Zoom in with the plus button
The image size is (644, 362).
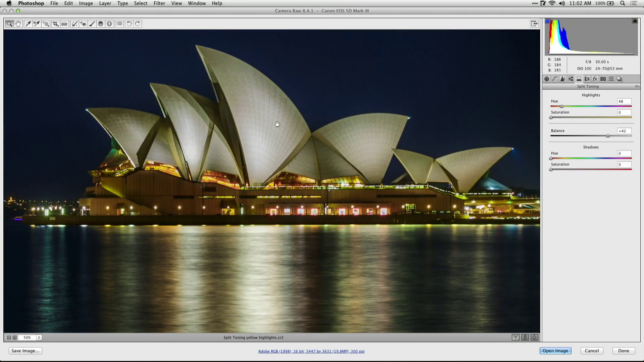coord(14,337)
